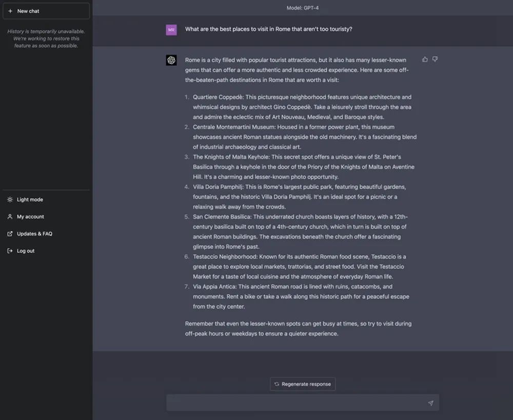Click the refresh icon in Regenerate response
The width and height of the screenshot is (513, 420).
point(277,384)
